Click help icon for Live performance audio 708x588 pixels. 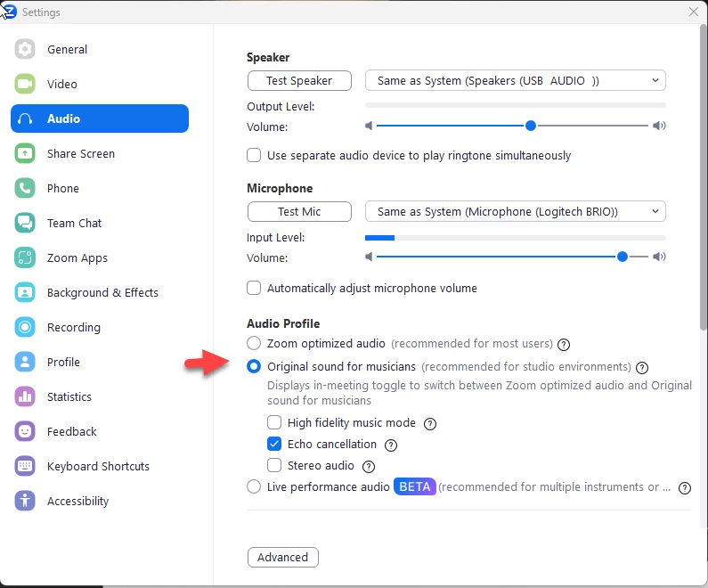685,488
